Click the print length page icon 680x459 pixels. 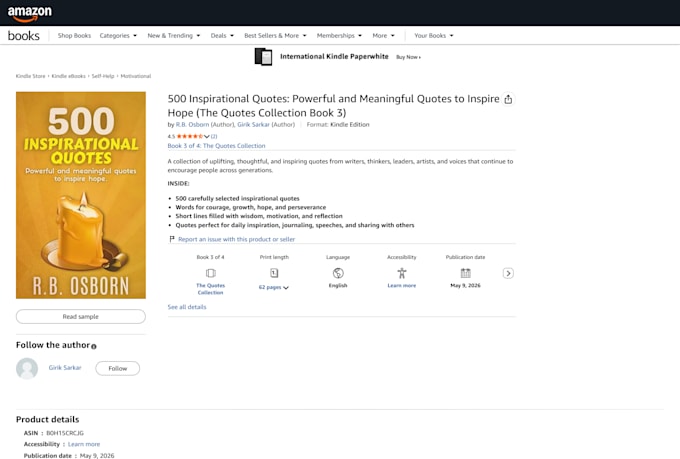click(x=274, y=273)
